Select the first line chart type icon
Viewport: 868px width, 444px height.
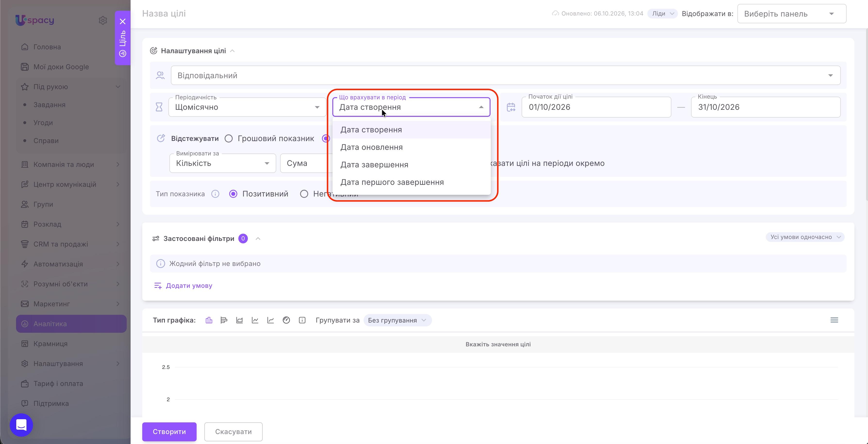click(255, 320)
